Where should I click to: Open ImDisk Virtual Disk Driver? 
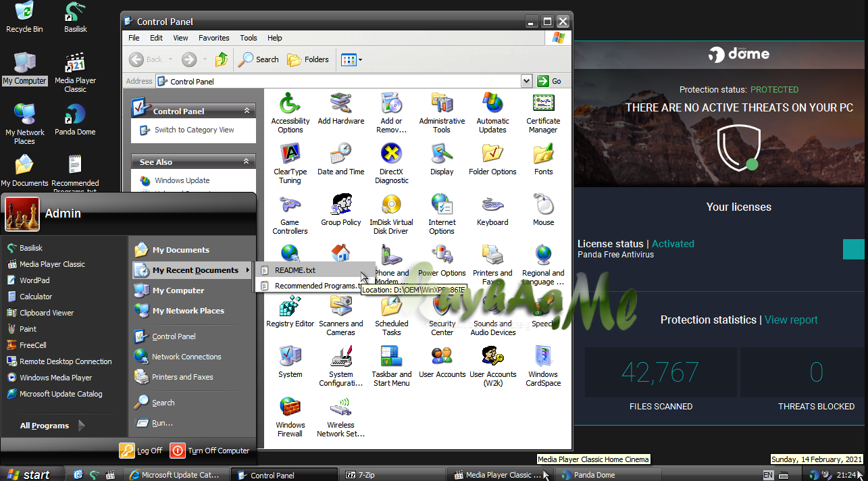(x=391, y=214)
